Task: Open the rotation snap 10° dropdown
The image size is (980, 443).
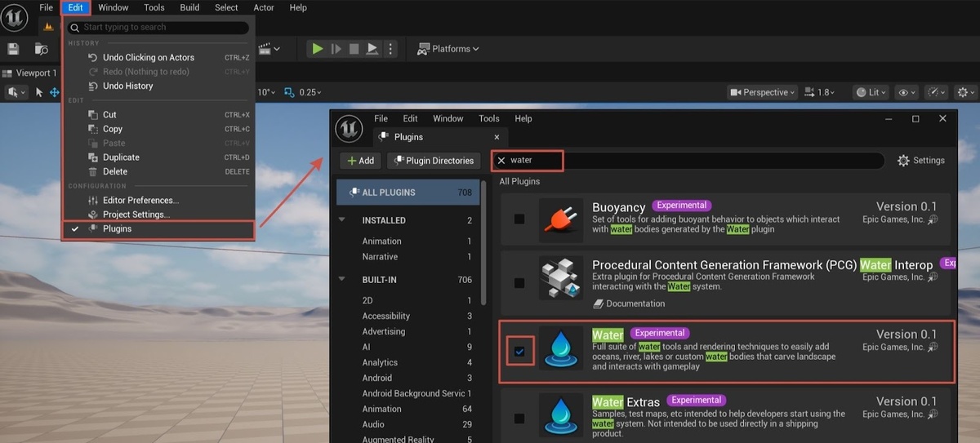Action: tap(267, 92)
